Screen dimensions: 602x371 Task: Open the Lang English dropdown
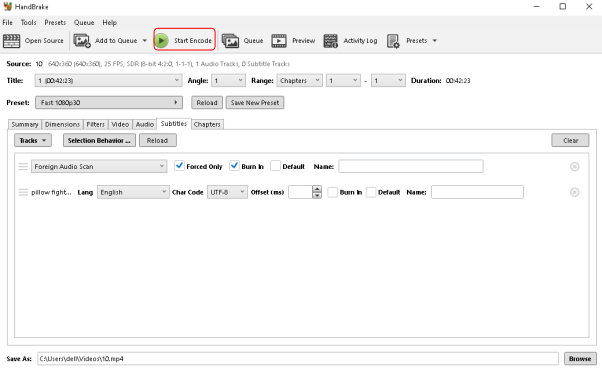pyautogui.click(x=133, y=192)
